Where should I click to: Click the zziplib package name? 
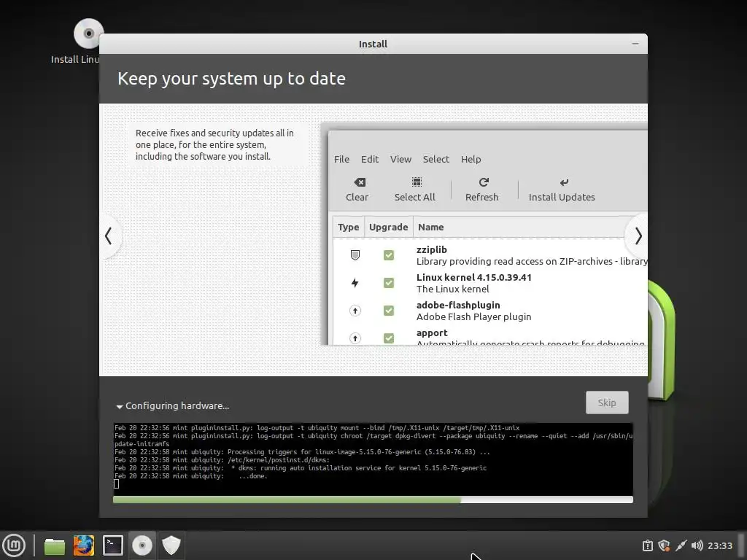432,249
